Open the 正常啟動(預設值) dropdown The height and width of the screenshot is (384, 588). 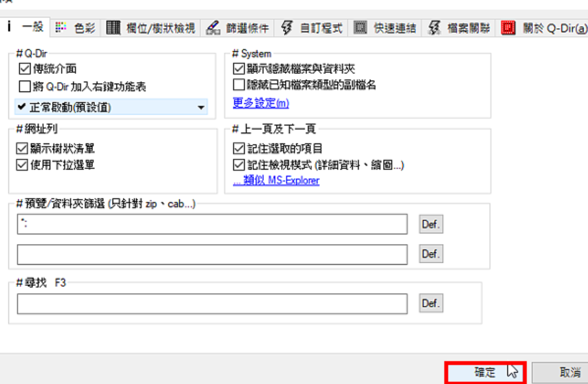(x=111, y=107)
